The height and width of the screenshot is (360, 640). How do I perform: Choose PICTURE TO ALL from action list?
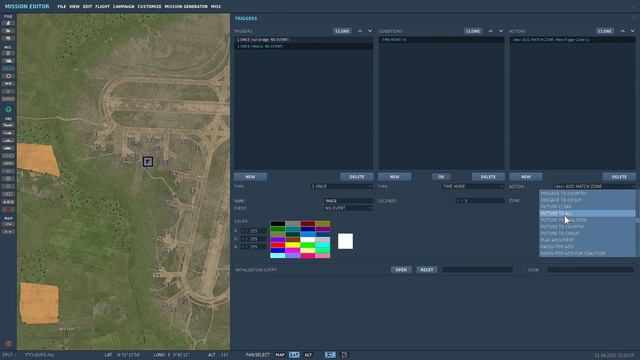pos(587,213)
